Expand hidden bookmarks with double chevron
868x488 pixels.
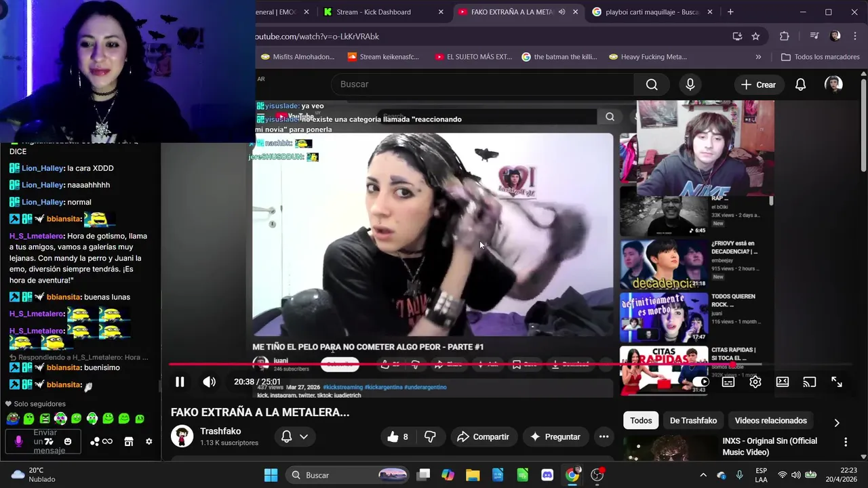758,57
